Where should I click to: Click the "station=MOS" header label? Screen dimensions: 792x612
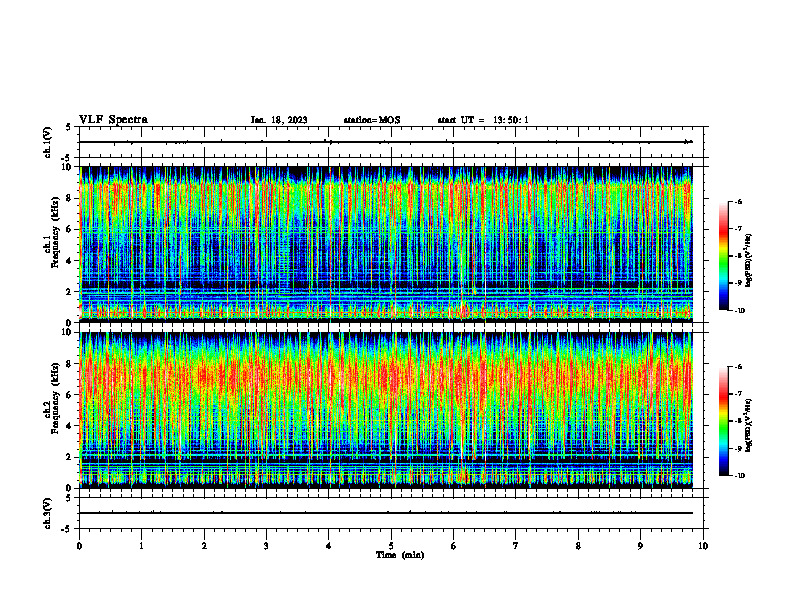coord(372,120)
